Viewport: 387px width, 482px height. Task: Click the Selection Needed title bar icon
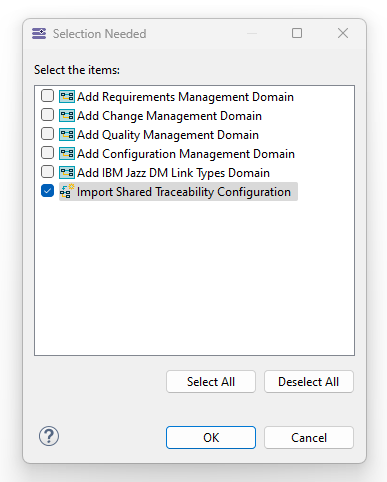click(x=39, y=34)
